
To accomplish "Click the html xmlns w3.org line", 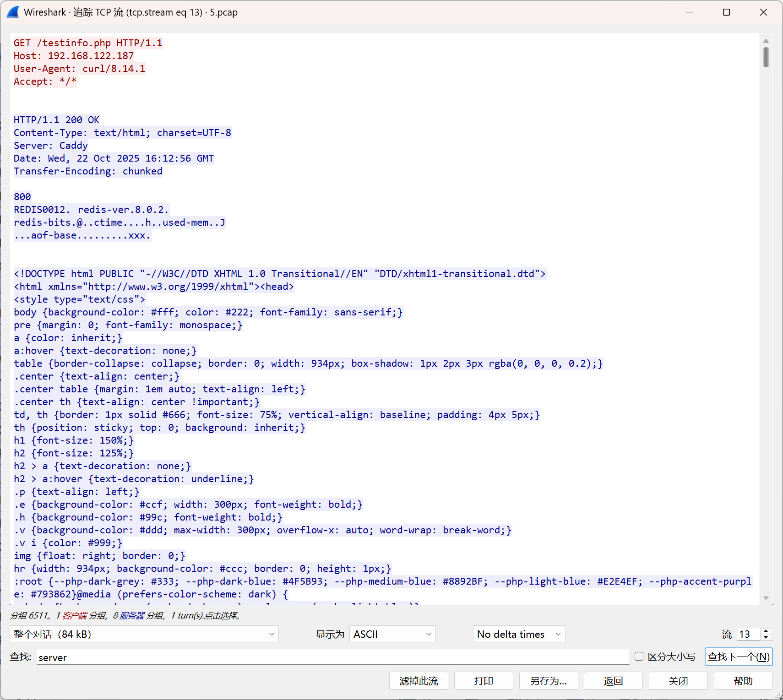I will click(x=154, y=287).
